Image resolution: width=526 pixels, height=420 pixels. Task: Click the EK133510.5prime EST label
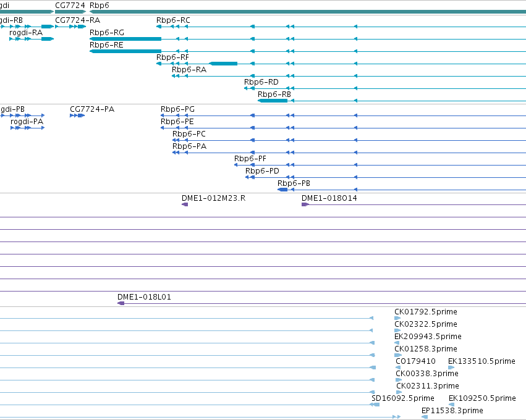coord(481,361)
